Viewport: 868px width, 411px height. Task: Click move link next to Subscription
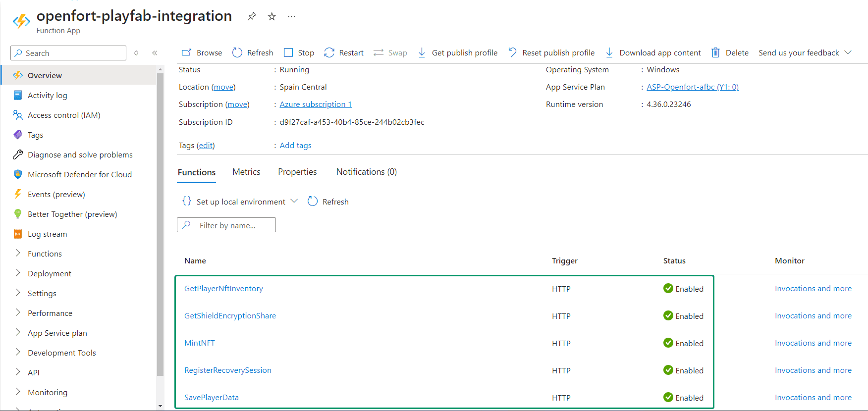pos(237,104)
